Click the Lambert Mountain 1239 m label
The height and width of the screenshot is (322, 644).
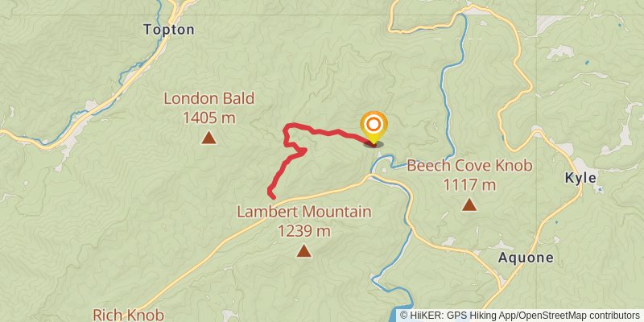click(x=304, y=221)
